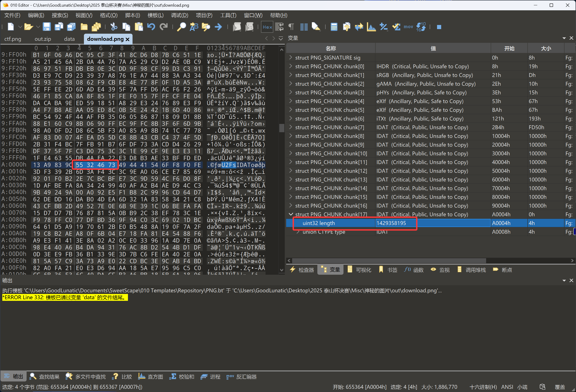Click the 值 column header
576x392 pixels.
(433, 48)
